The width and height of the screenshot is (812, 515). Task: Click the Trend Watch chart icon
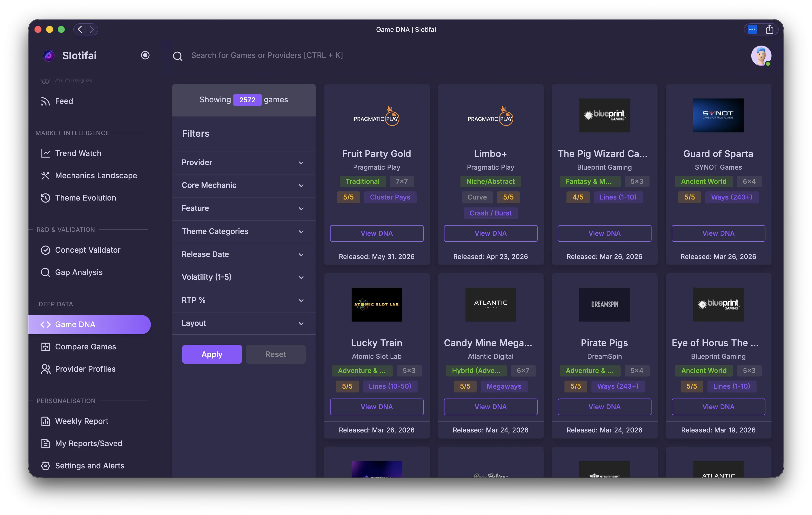(45, 153)
